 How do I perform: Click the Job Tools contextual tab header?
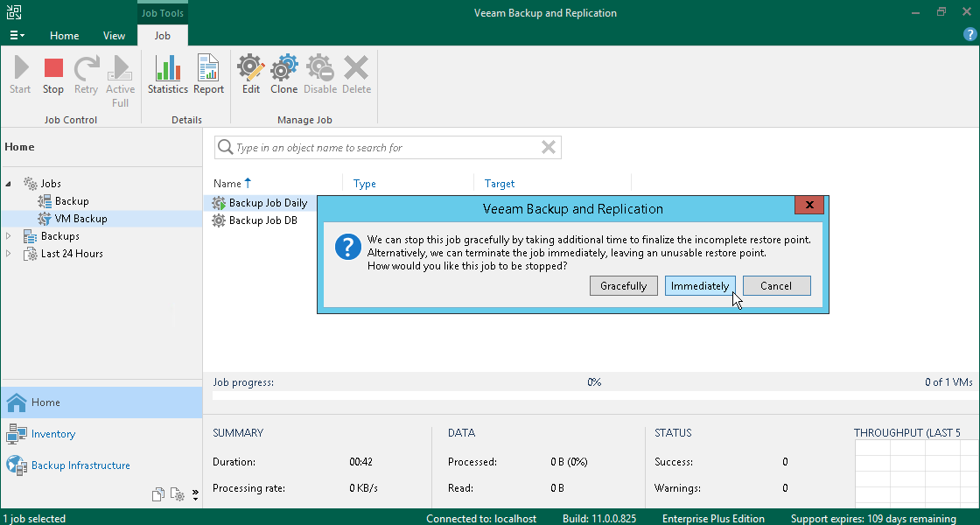[x=163, y=13]
